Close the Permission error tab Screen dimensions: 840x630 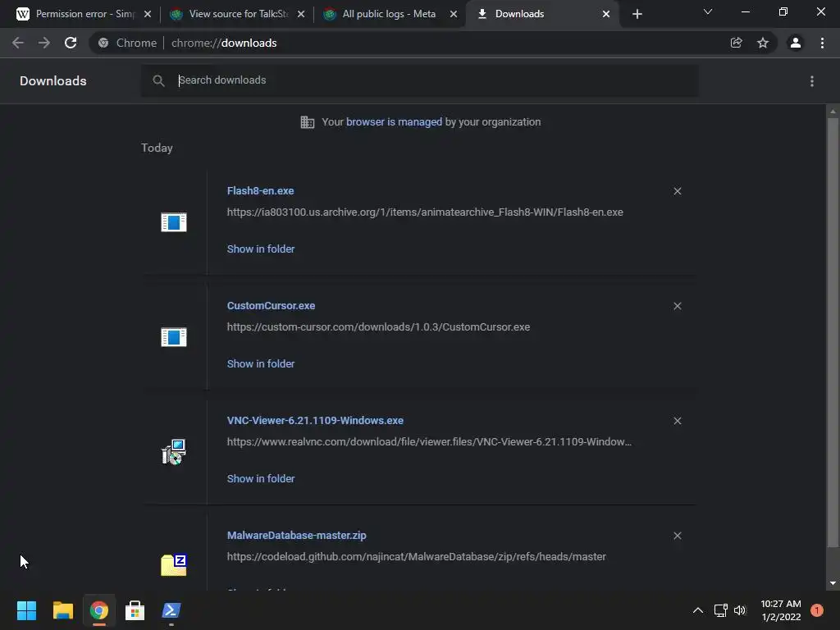pos(148,14)
